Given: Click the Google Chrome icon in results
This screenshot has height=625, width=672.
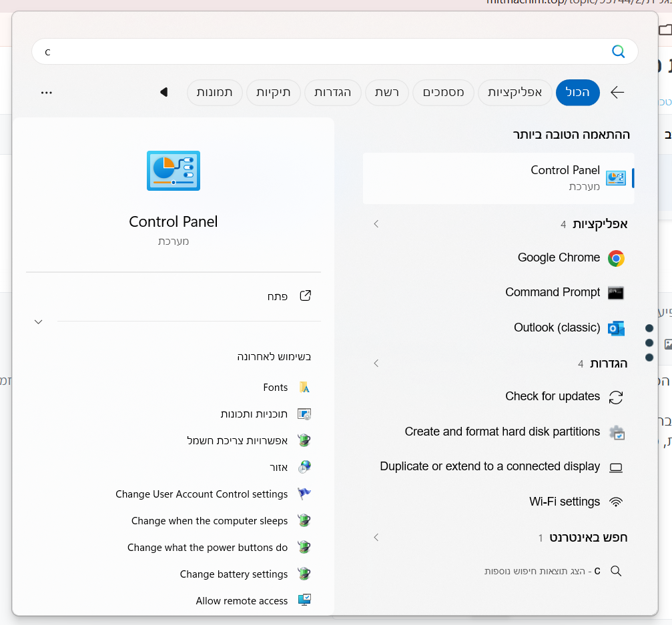Looking at the screenshot, I should (616, 258).
